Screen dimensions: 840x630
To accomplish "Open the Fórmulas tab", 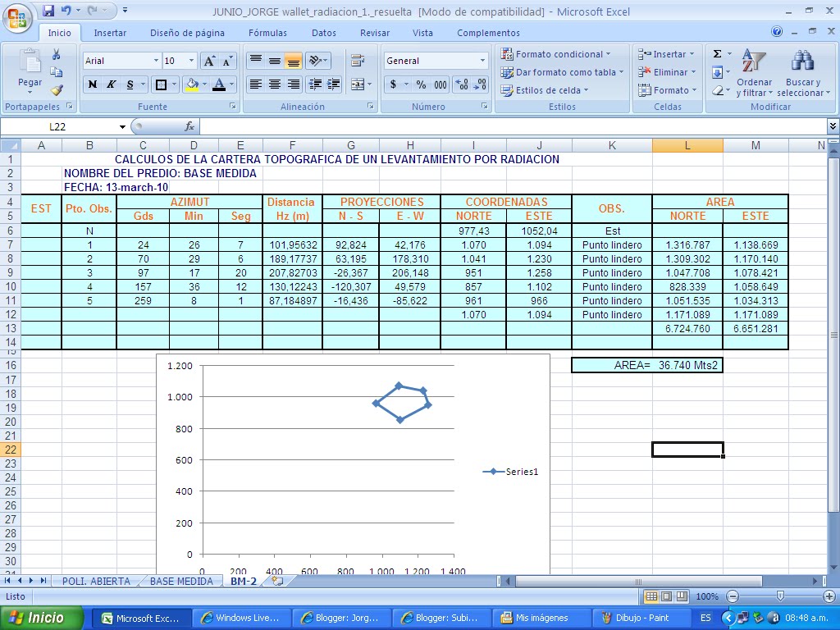I will (x=267, y=33).
